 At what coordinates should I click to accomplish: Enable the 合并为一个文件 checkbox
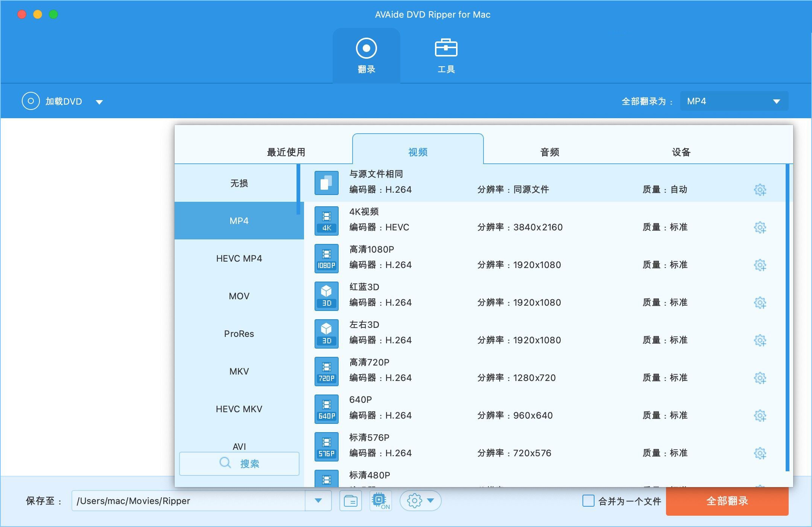point(588,501)
